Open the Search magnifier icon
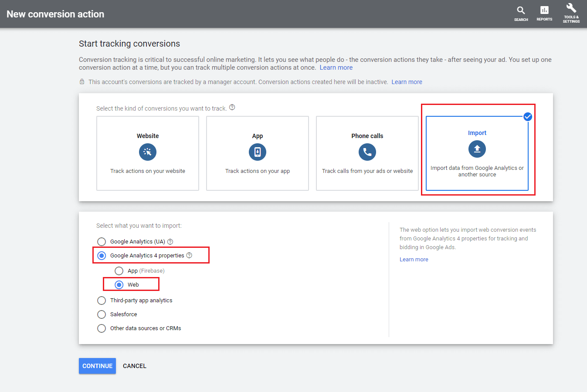This screenshot has width=587, height=392. pyautogui.click(x=521, y=10)
